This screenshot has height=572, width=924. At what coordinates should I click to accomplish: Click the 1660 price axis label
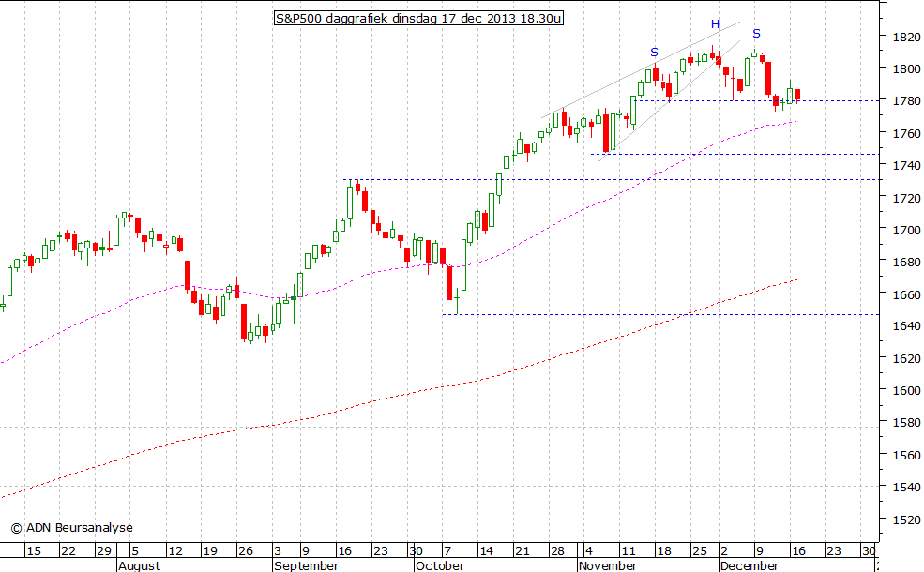[x=907, y=294]
